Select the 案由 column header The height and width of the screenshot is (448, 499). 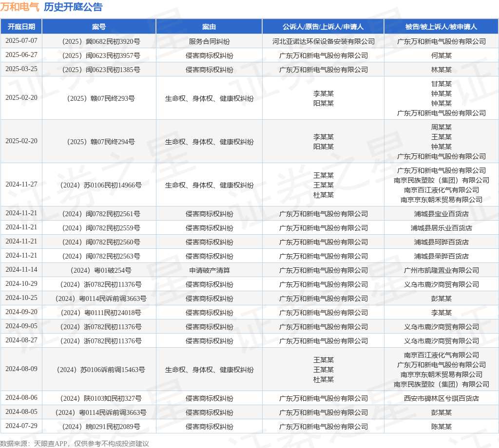point(209,27)
